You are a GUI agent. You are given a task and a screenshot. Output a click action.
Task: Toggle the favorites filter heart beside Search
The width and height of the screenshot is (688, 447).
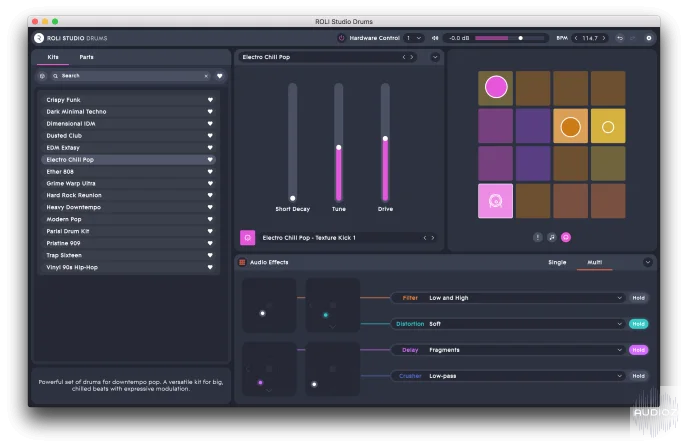pos(219,76)
